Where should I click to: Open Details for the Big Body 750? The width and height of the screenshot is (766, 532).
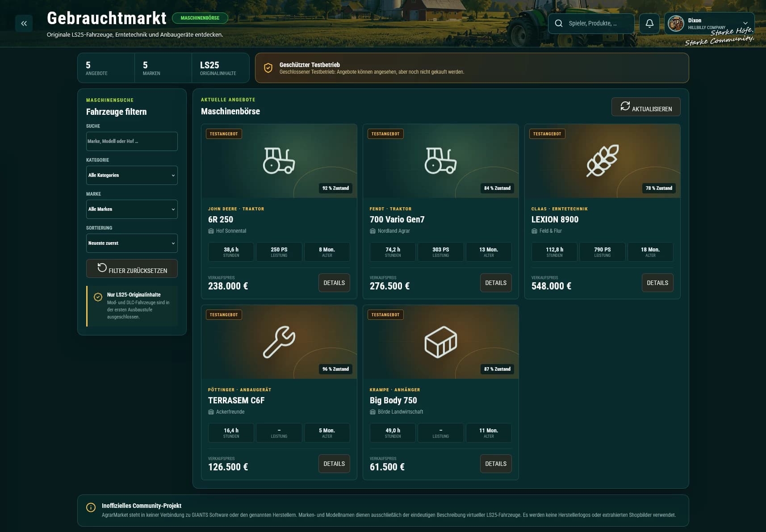pos(496,464)
